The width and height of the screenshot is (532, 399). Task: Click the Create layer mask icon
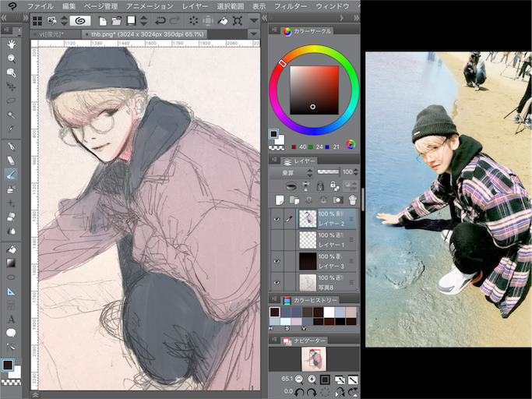coord(337,200)
